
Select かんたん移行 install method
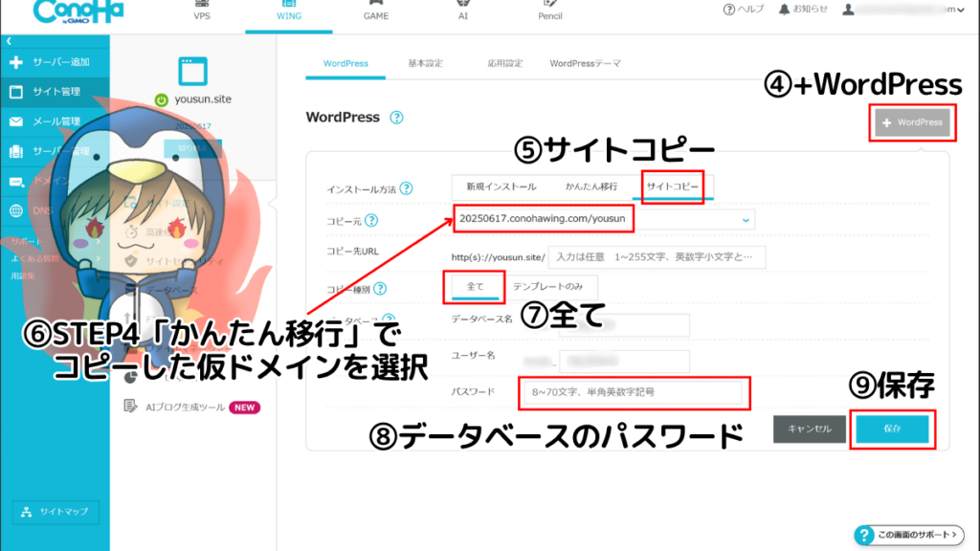click(x=591, y=187)
